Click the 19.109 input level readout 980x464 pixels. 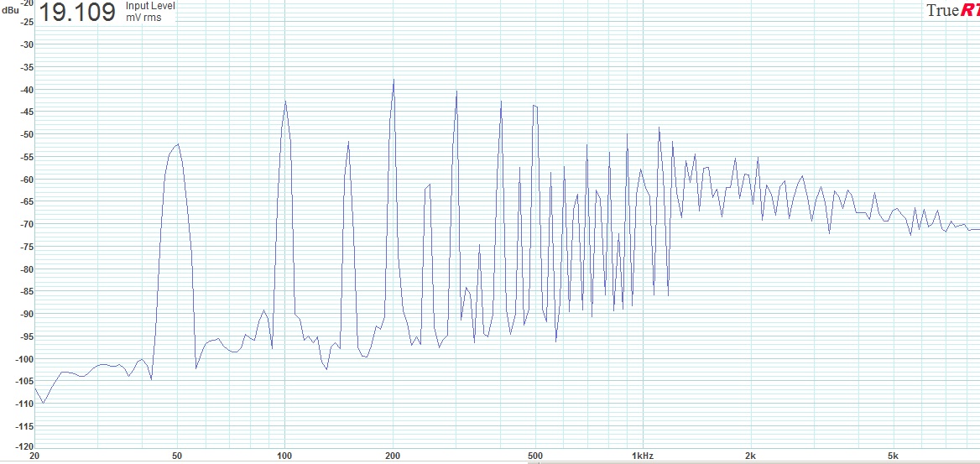[x=77, y=12]
